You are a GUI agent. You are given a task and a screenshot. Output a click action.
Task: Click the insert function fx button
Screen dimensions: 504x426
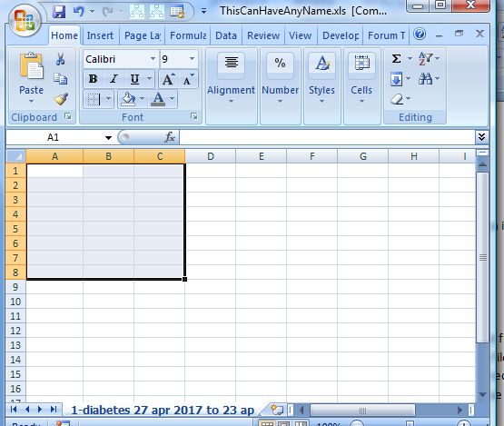[170, 137]
